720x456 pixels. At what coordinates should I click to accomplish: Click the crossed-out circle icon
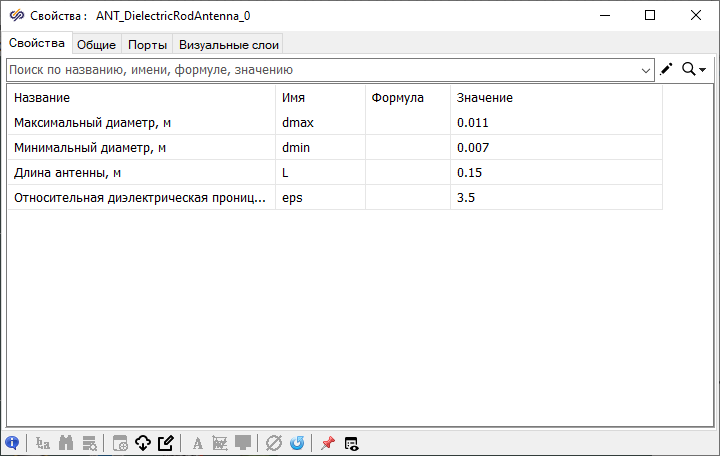tap(274, 443)
